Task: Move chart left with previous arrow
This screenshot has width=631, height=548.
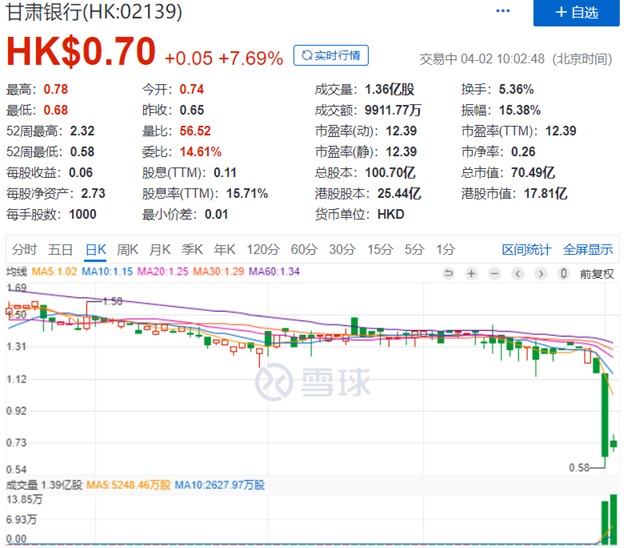Action: click(518, 274)
